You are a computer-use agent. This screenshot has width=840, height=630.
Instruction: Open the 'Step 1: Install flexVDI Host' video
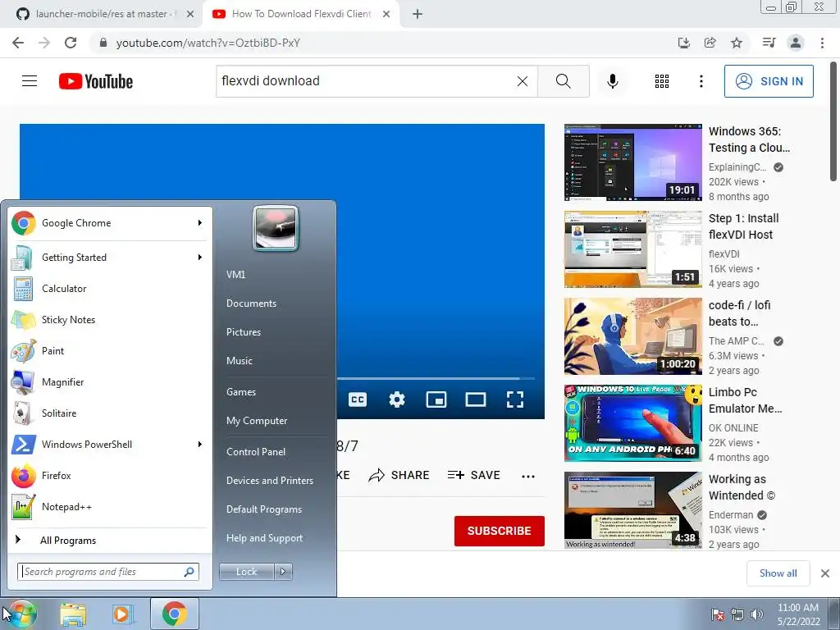coord(743,226)
